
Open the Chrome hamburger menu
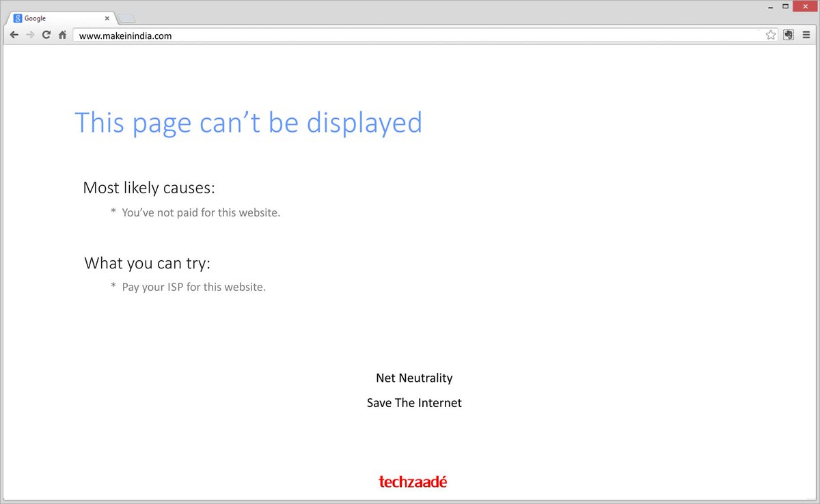tap(806, 35)
